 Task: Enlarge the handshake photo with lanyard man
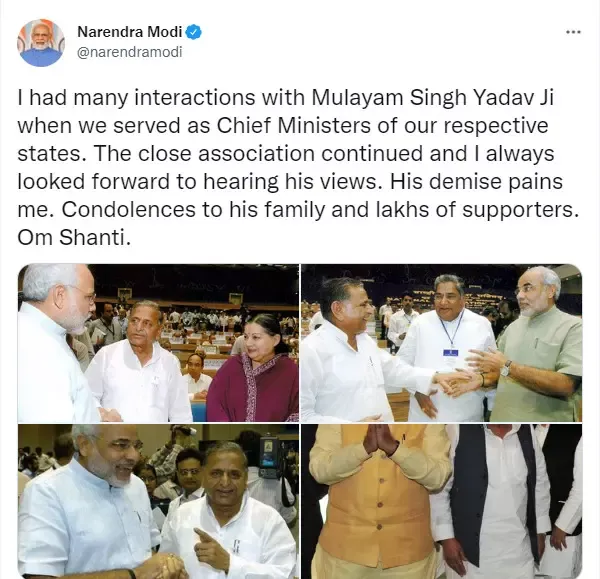point(442,343)
